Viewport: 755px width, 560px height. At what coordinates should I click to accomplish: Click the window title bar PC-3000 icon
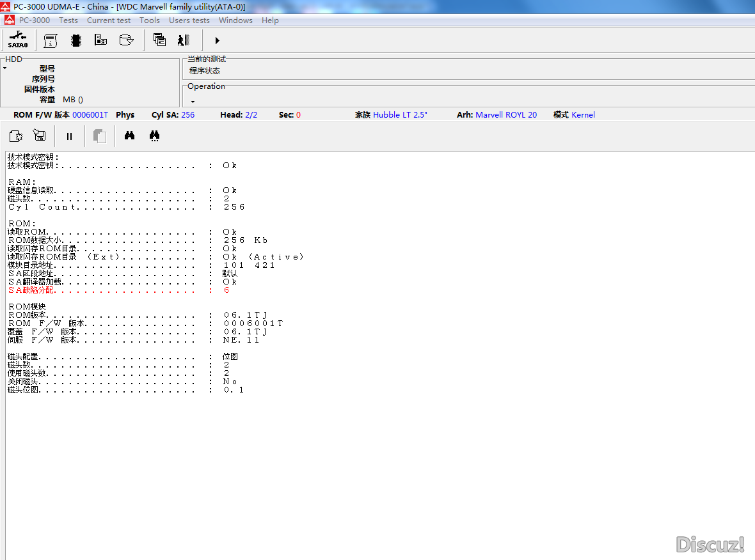5,7
